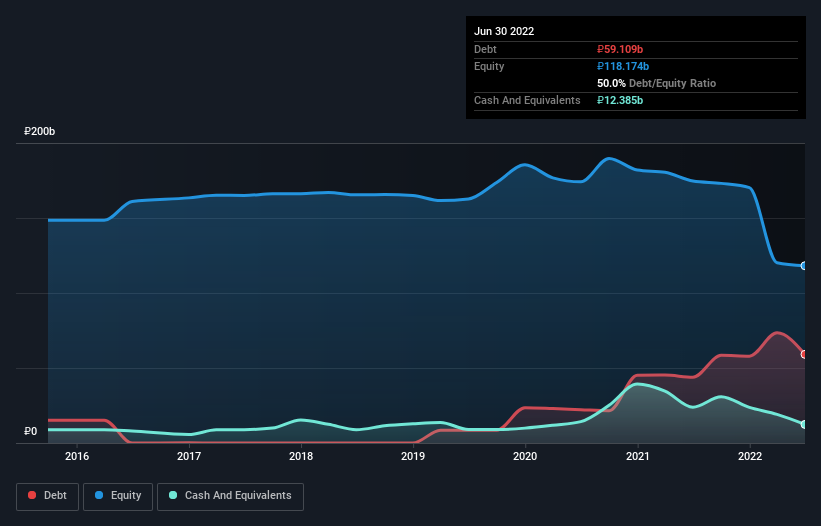The width and height of the screenshot is (821, 526).
Task: Click the blue Equity legend dot
Action: (99, 495)
